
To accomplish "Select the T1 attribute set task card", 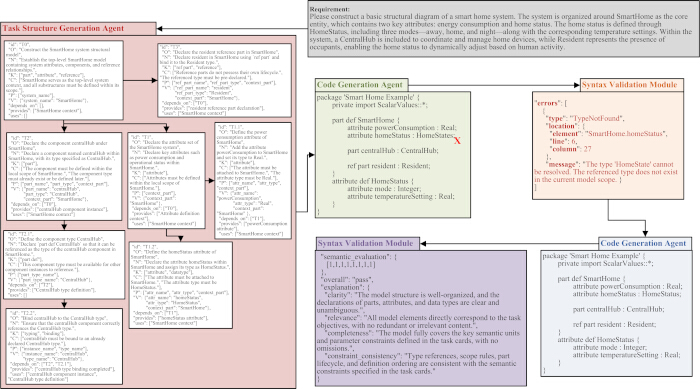I will click(166, 180).
